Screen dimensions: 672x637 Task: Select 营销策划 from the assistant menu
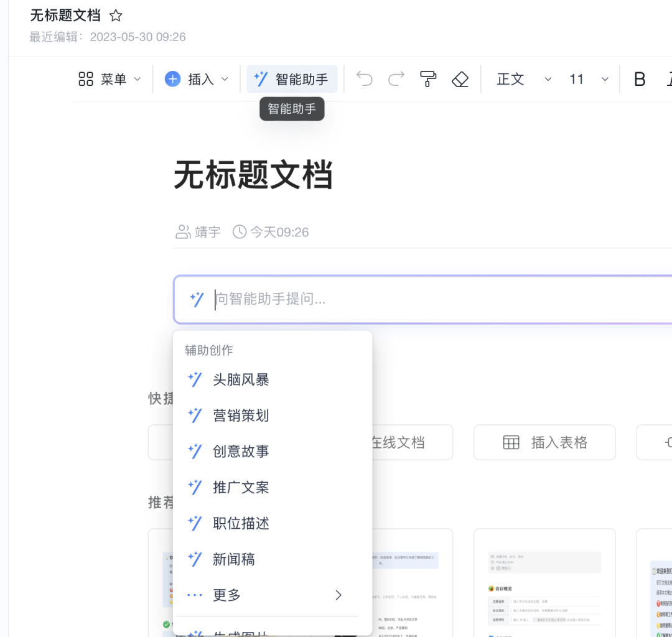pos(272,416)
